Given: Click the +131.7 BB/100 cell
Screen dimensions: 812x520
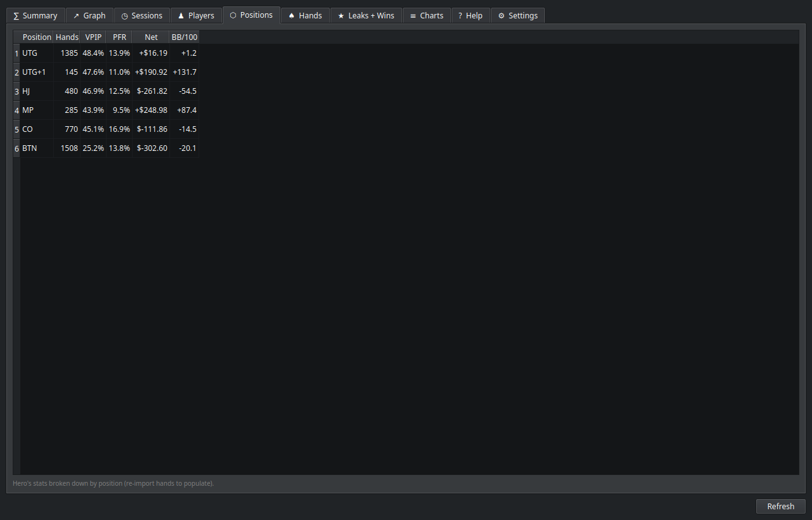Looking at the screenshot, I should [x=185, y=72].
